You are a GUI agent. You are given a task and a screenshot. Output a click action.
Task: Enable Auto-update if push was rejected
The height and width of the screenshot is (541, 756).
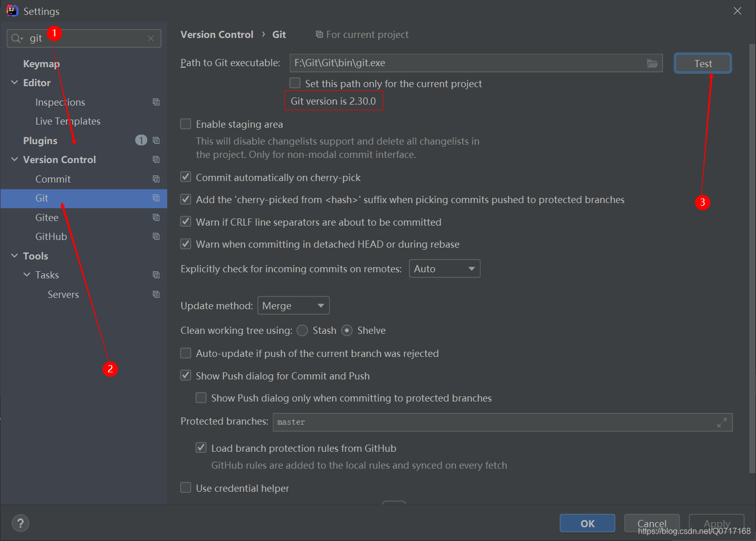(x=186, y=353)
